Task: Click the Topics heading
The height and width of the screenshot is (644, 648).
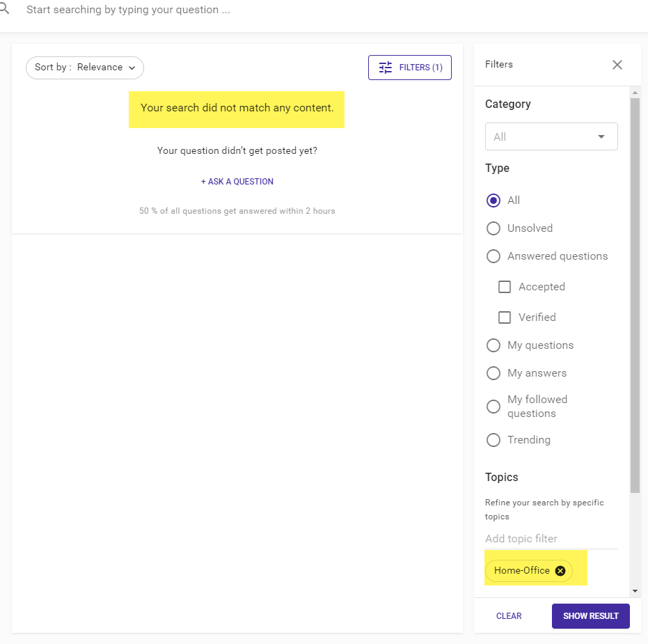Action: pyautogui.click(x=501, y=477)
